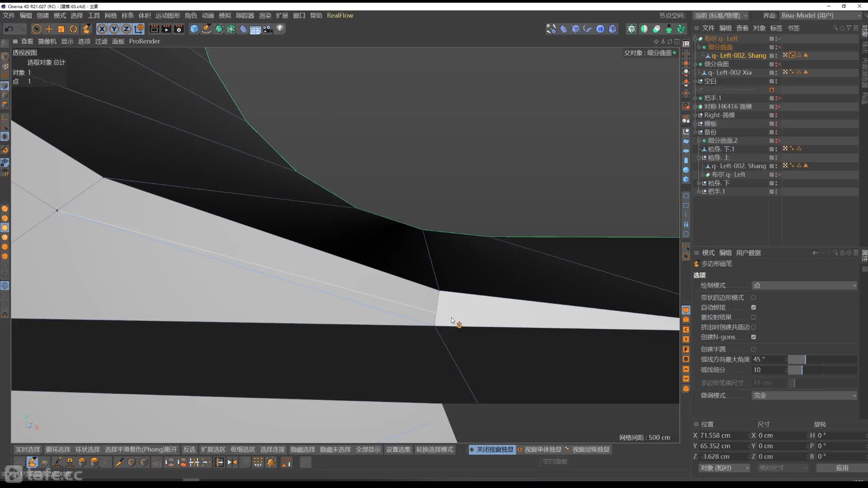Open the 微调模式 dropdown

pos(804,395)
